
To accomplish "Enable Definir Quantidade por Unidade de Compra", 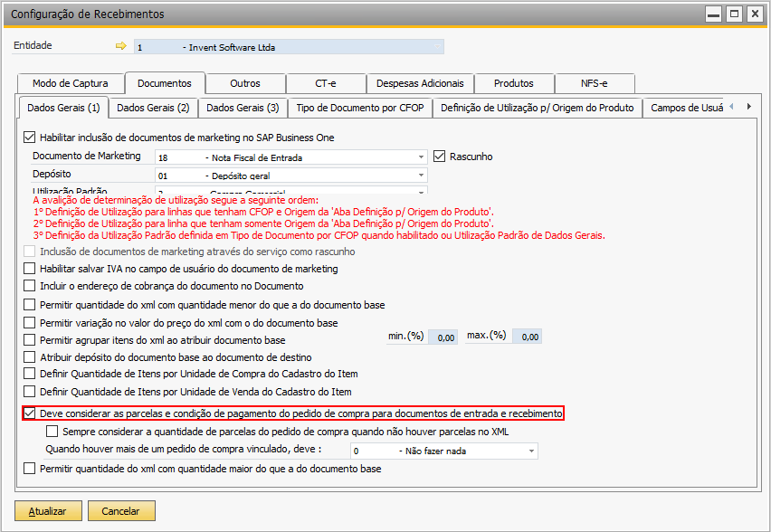I will point(30,374).
